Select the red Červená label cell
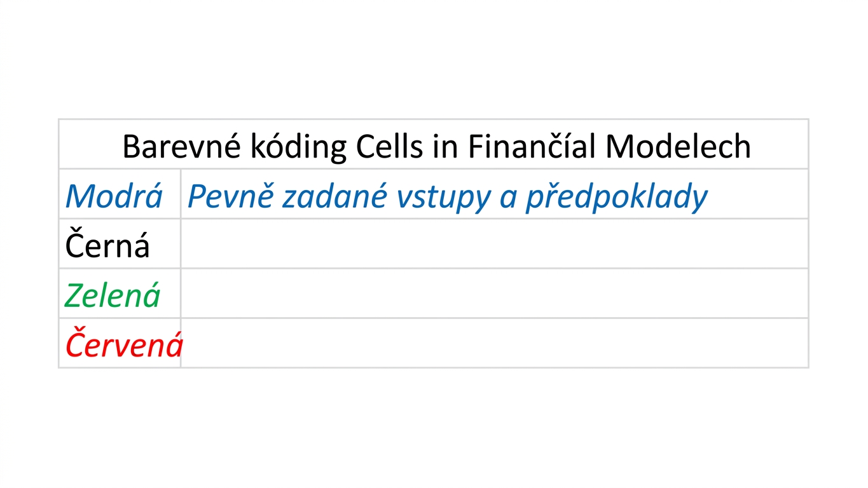868x488 pixels. [x=120, y=342]
